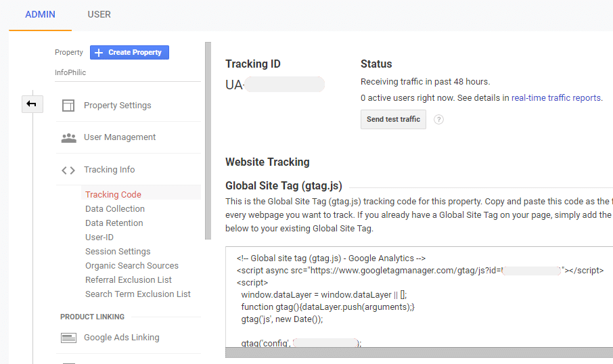Click the Global Site Tag (gtag.js) heading
613x364 pixels.
pyautogui.click(x=283, y=185)
